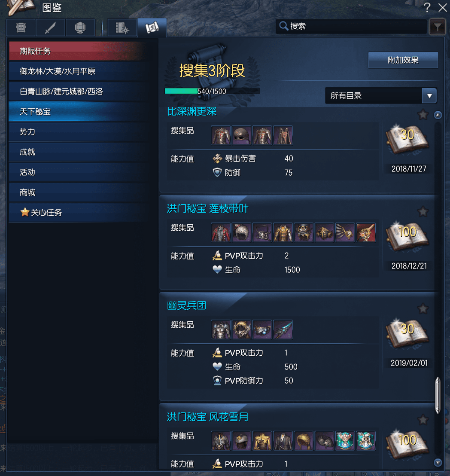Select the red coat item in 洪门秘宝 莲枝带叶

tap(221, 232)
